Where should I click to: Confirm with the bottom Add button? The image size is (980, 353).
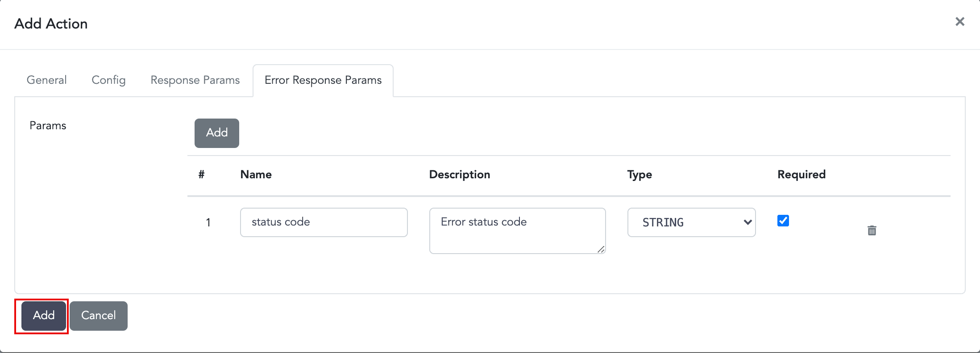click(x=44, y=316)
